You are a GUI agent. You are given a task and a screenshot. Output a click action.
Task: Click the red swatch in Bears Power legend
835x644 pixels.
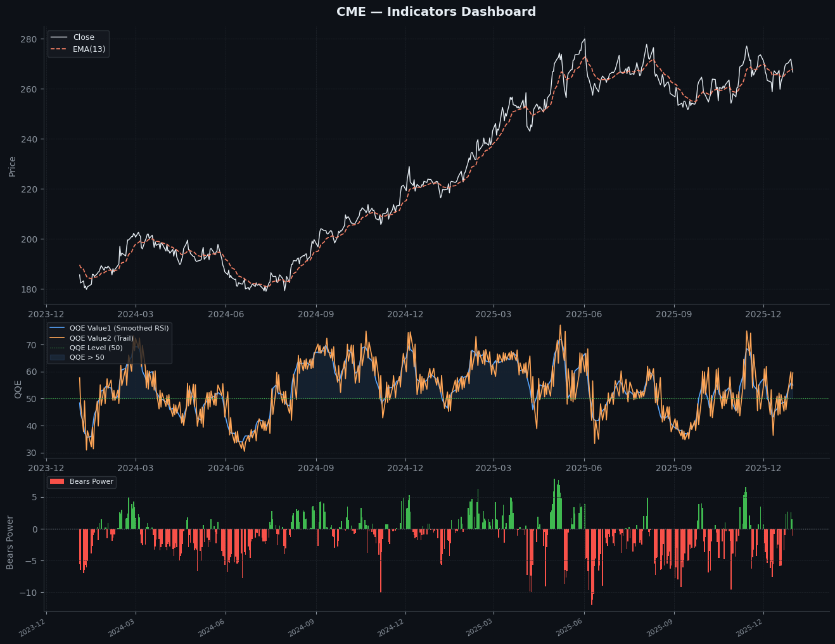click(x=57, y=482)
